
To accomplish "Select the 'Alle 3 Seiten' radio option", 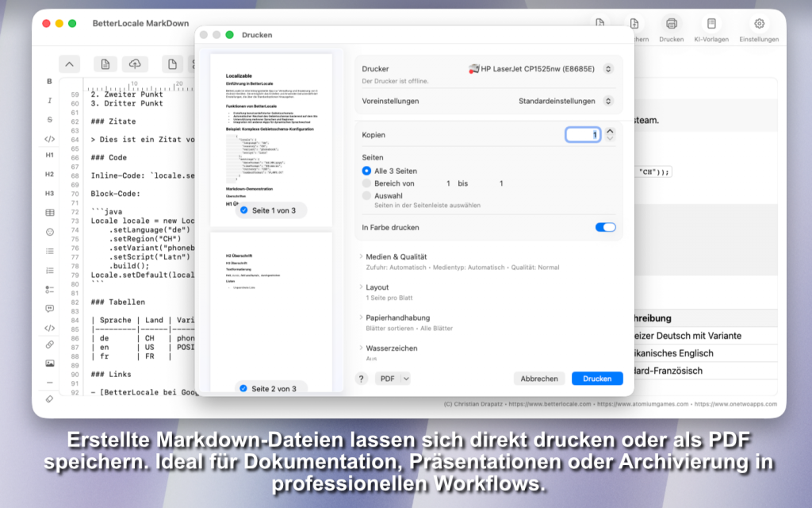I will [366, 171].
